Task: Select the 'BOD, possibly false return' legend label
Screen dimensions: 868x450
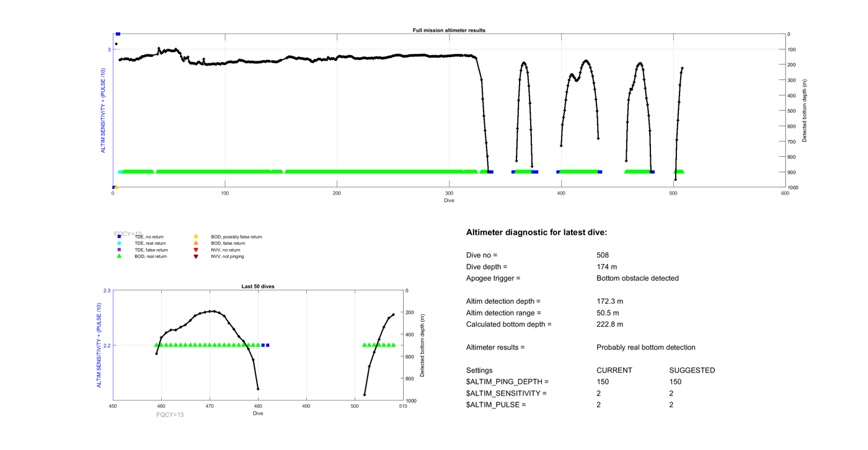Action: tap(236, 237)
